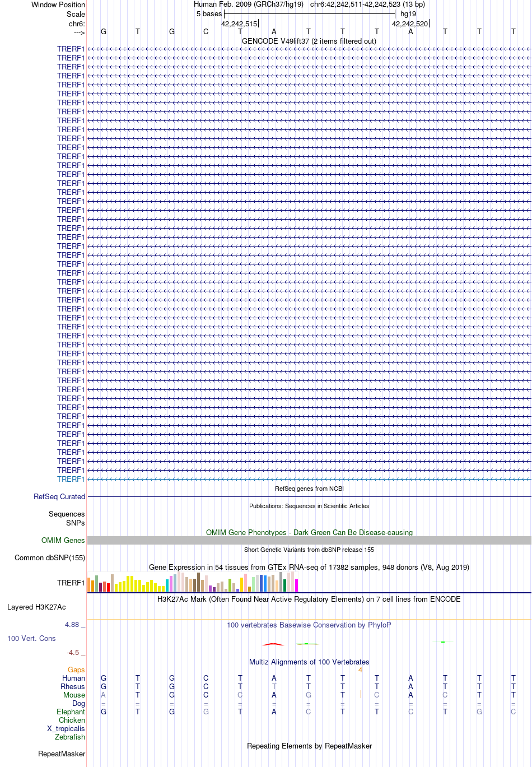Open the GTEx Gene Expression track title
Viewport: 532px width, 767px height.
coord(309,567)
